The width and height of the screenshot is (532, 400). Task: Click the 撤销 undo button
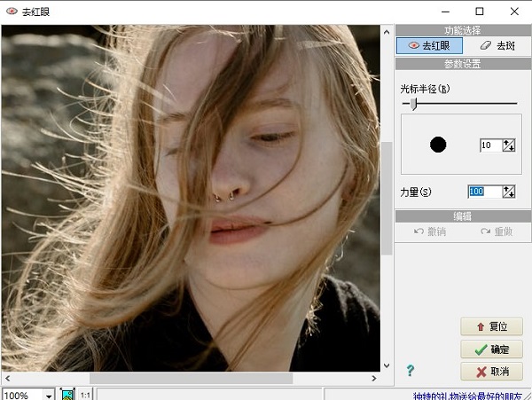coord(430,231)
